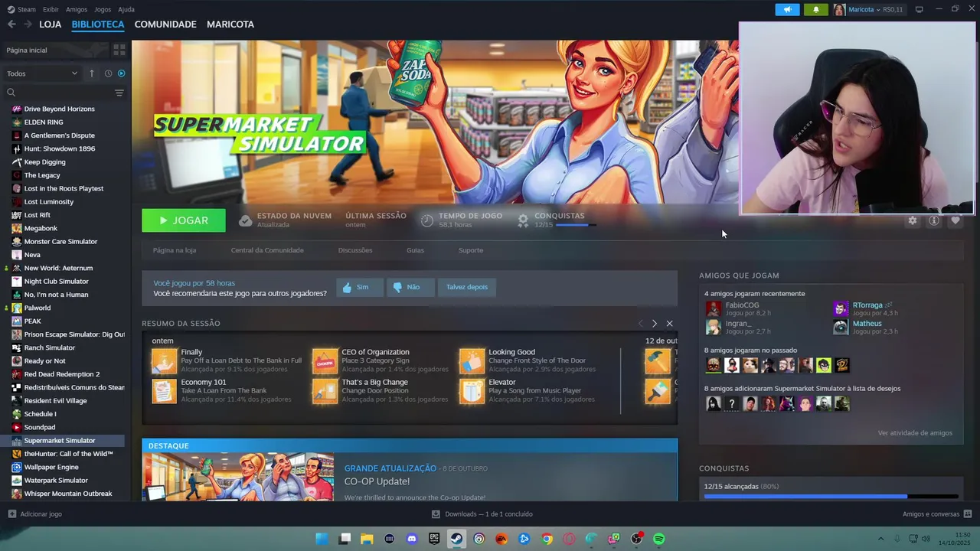Image resolution: width=980 pixels, height=551 pixels.
Task: Click the blue megaphone announcements button
Action: pyautogui.click(x=787, y=9)
